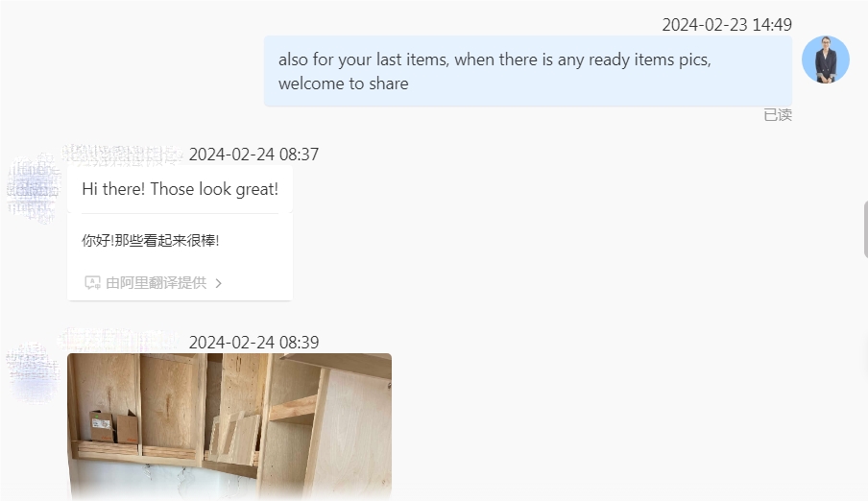
Task: Open the blurred avatar beside the cabinet photo
Action: (34, 372)
